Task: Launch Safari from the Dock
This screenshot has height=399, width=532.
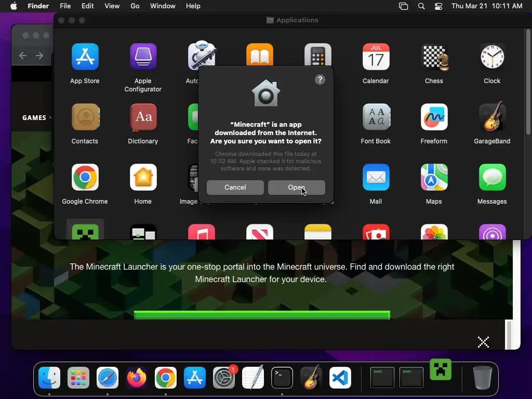Action: [x=108, y=378]
